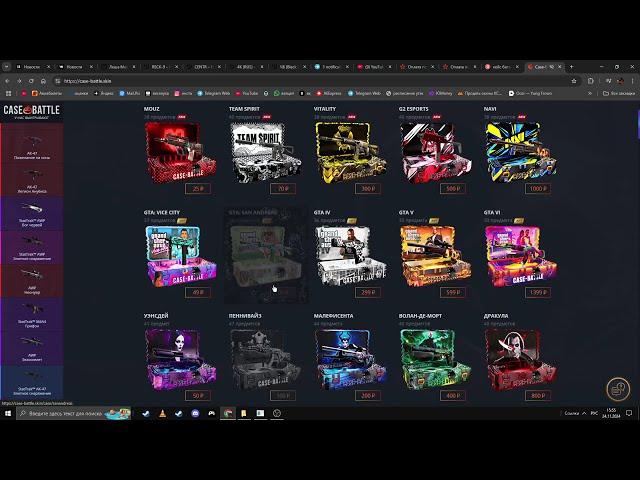The height and width of the screenshot is (480, 640).
Task: Click the browser address bar
Action: pos(300,81)
